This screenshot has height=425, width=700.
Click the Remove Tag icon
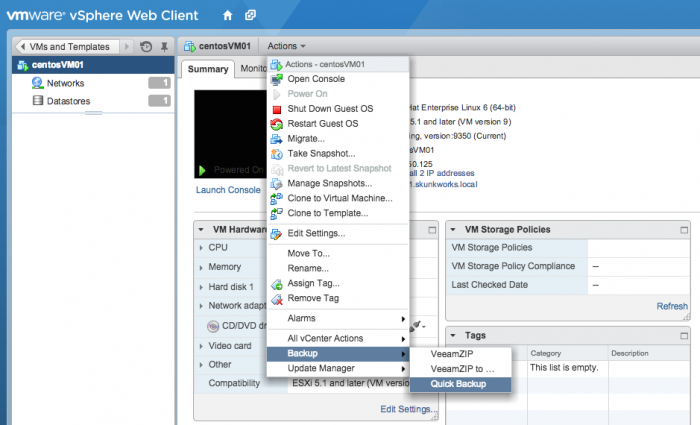pos(277,299)
